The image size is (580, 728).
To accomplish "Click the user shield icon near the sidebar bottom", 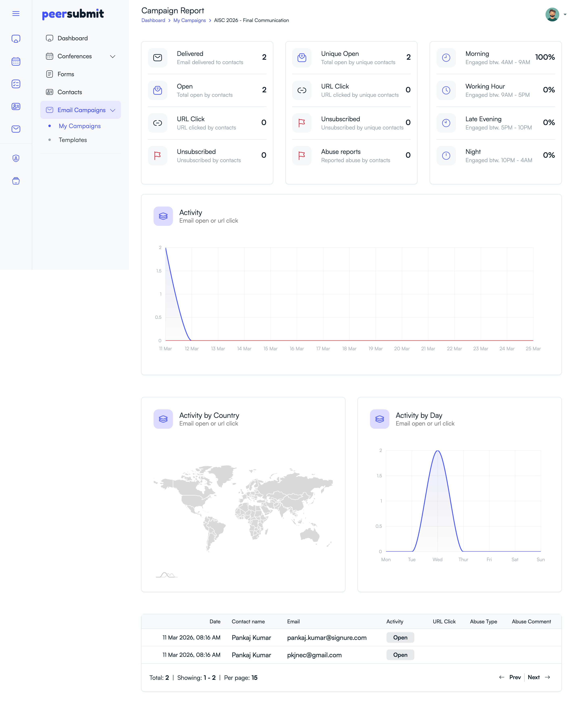I will 16,158.
